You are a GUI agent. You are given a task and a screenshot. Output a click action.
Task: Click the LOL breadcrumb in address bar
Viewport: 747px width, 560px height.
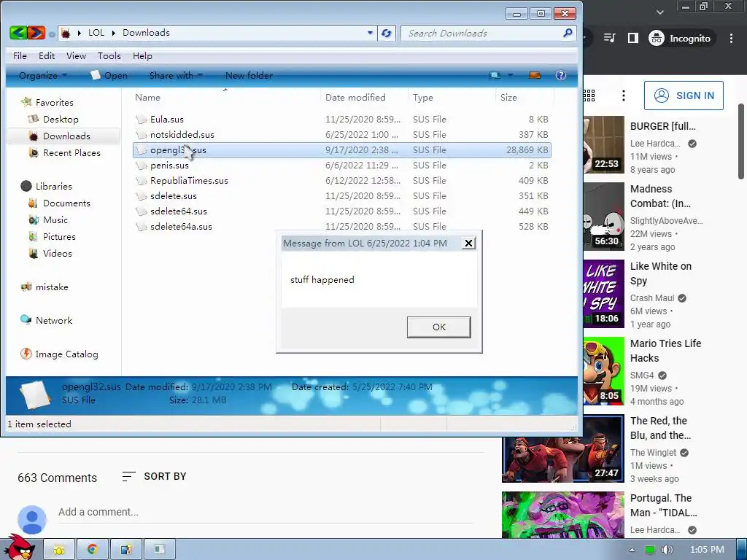96,33
